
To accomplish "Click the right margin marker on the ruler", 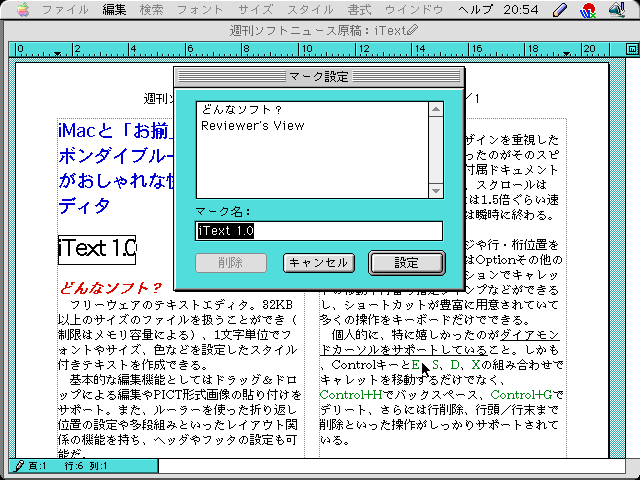I will pyautogui.click(x=566, y=53).
